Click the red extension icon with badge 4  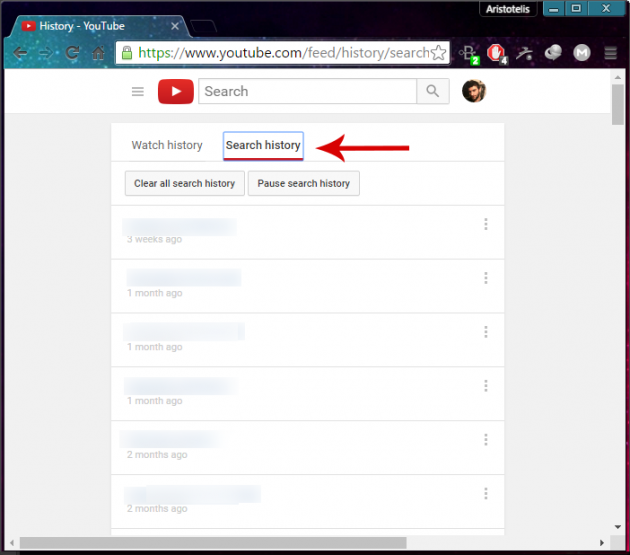click(495, 53)
